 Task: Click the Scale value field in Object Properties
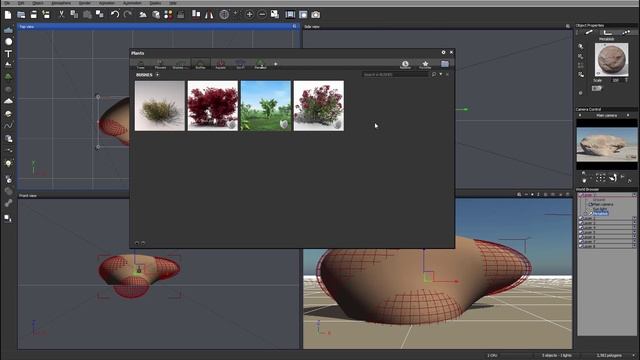[x=616, y=80]
